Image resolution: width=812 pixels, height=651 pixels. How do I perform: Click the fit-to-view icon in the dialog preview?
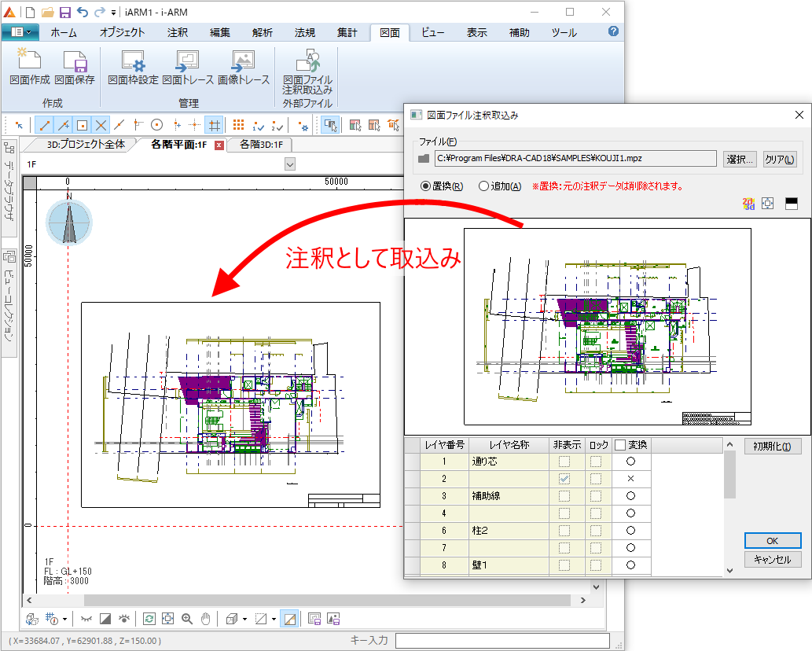(x=768, y=204)
